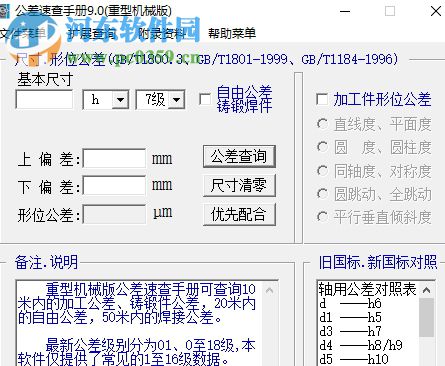445x366 pixels.
Task: Expand the 7级 tolerance grade dropdown
Action: (176, 100)
